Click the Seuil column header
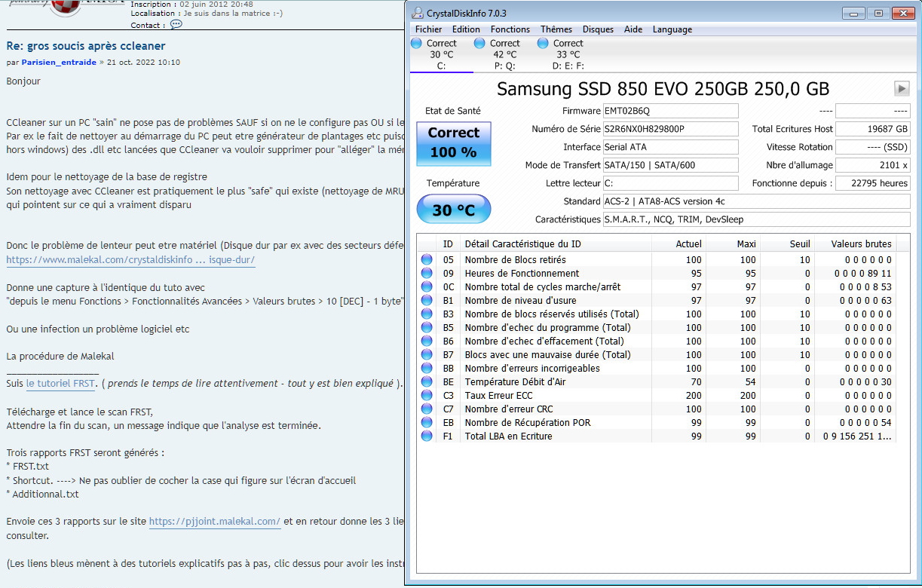This screenshot has width=922, height=588. [x=788, y=243]
